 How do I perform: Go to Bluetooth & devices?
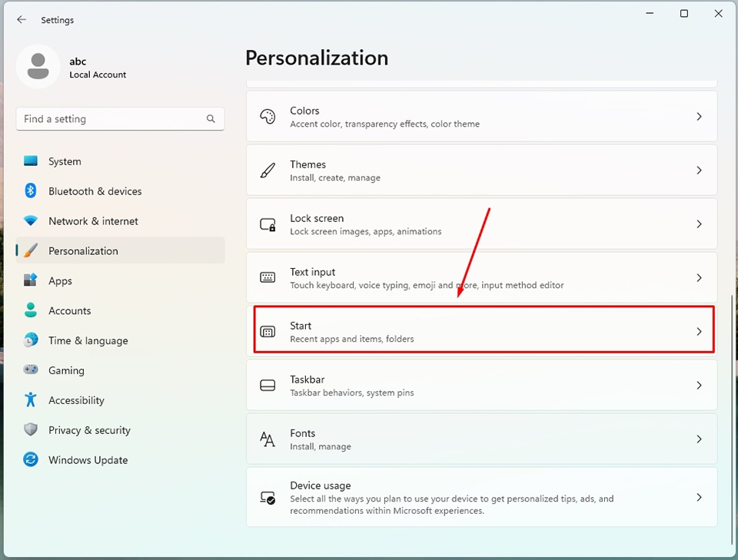121,191
